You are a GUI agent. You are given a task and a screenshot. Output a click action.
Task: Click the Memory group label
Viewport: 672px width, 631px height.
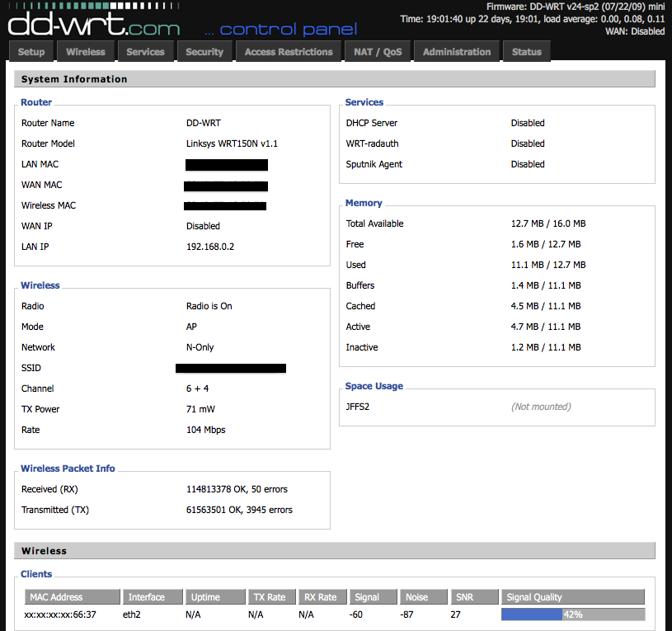(364, 203)
